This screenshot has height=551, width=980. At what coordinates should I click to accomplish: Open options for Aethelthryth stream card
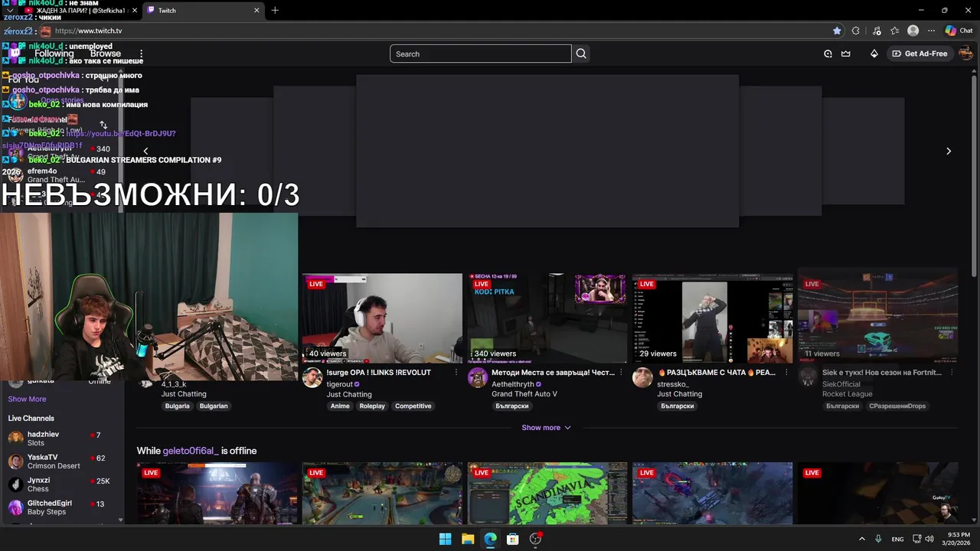tap(622, 373)
